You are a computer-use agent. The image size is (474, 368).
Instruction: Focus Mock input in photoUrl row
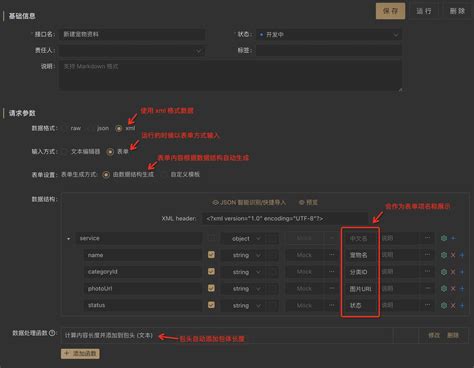tap(305, 289)
